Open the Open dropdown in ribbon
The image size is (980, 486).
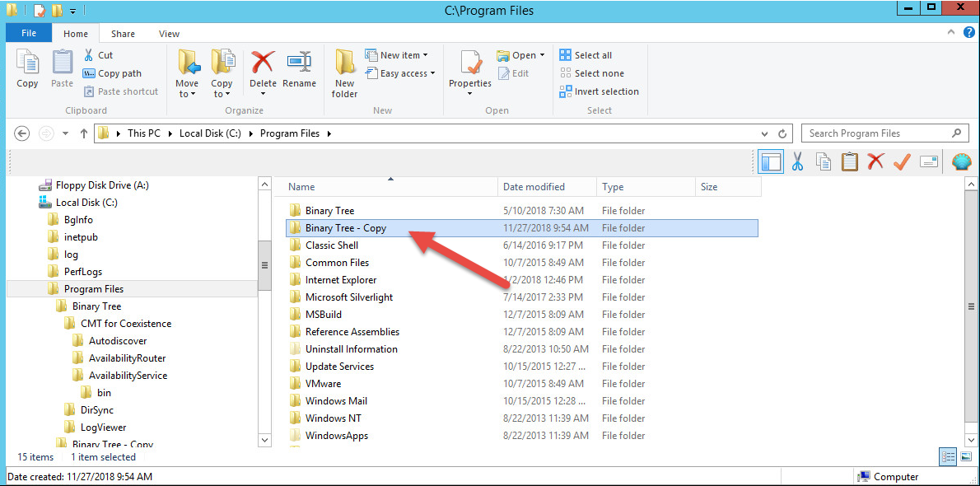521,55
